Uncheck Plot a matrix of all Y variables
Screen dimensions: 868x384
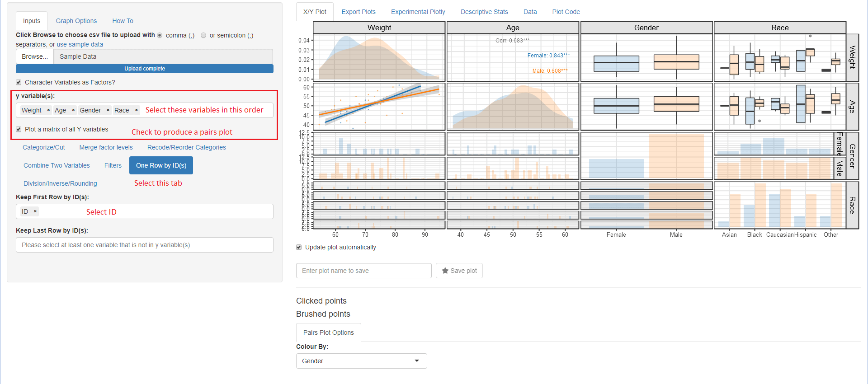[x=19, y=129]
